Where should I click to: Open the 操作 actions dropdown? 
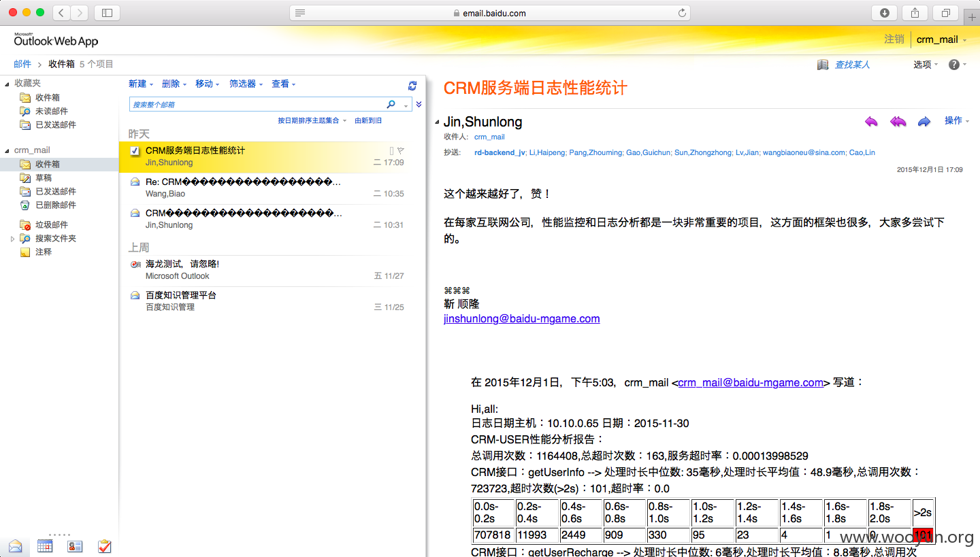tap(956, 120)
